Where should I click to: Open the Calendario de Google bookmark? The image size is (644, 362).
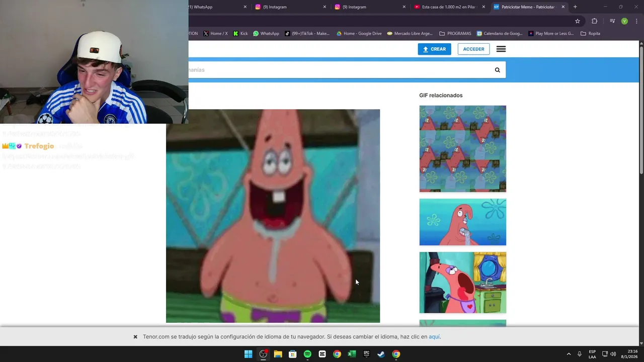click(500, 34)
